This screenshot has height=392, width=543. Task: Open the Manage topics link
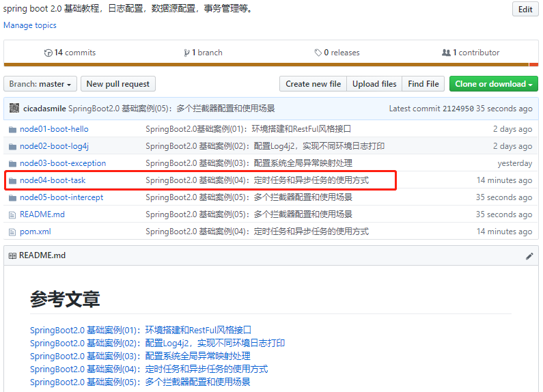[x=30, y=25]
